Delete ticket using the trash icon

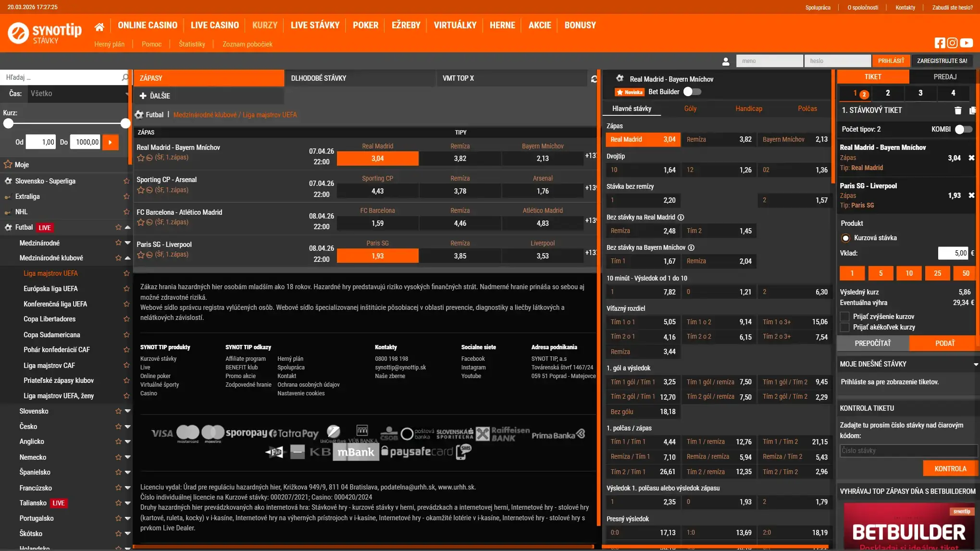click(x=958, y=110)
